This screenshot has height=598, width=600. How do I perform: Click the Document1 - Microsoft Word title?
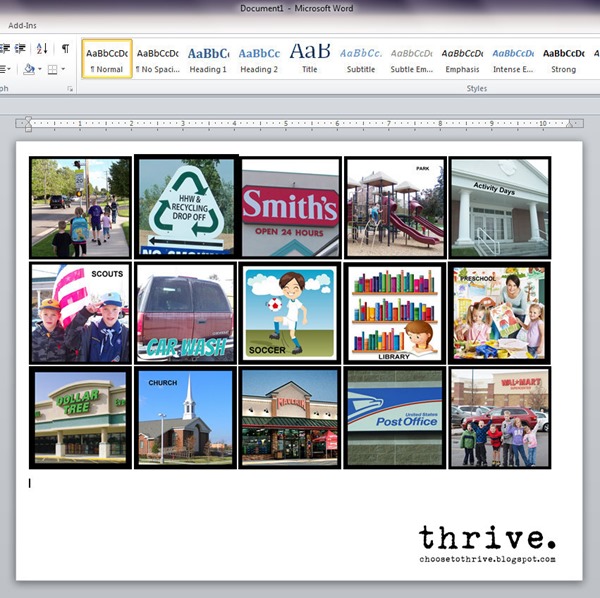297,8
